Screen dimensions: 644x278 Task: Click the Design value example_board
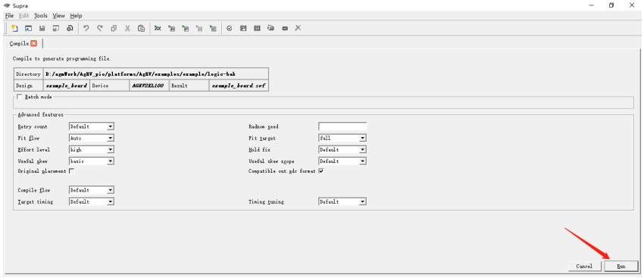(66, 86)
